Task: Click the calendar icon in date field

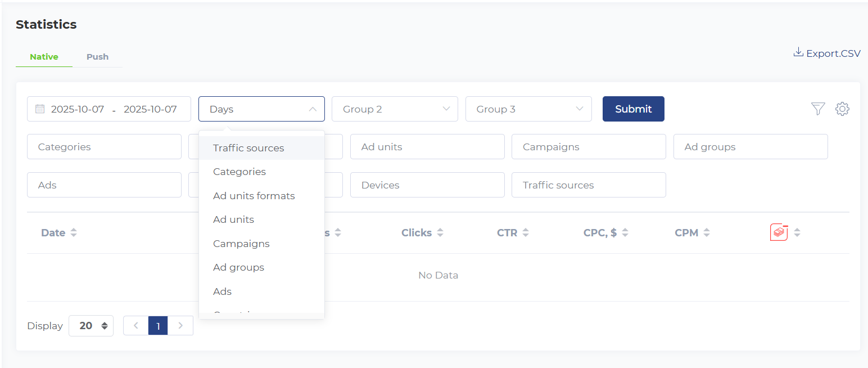Action: tap(40, 109)
